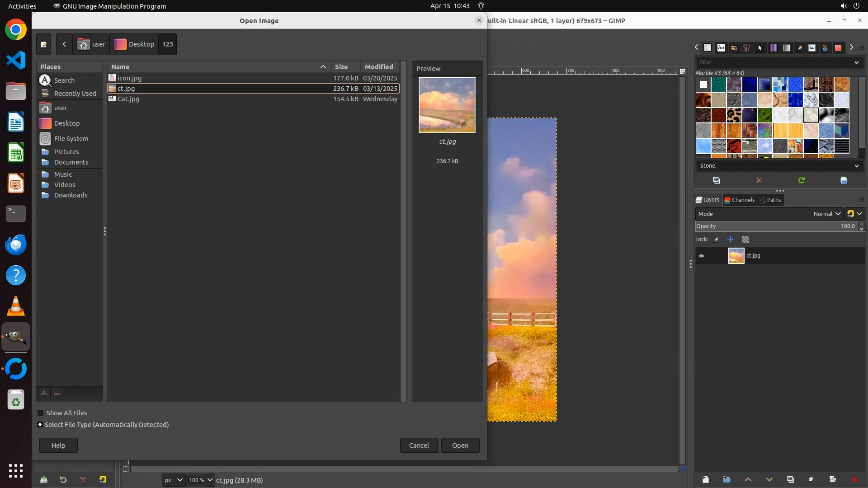The width and height of the screenshot is (868, 488).
Task: Click the new layer group icon
Action: [726, 479]
